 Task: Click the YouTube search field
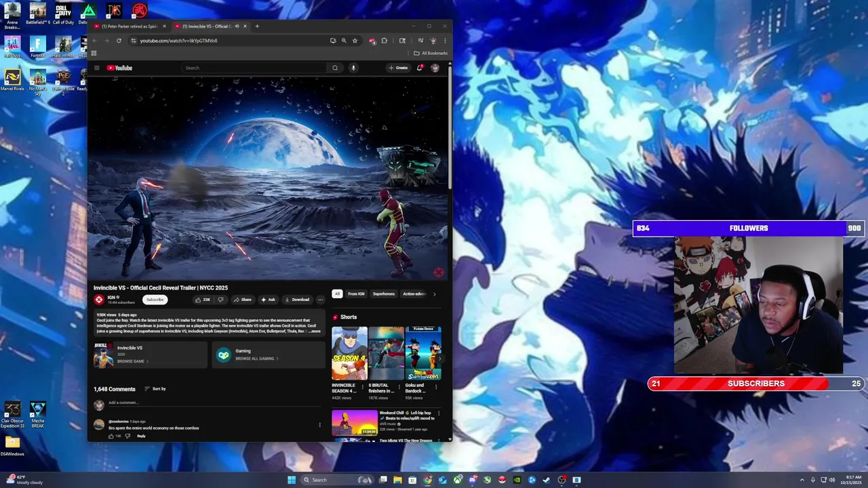coord(254,68)
